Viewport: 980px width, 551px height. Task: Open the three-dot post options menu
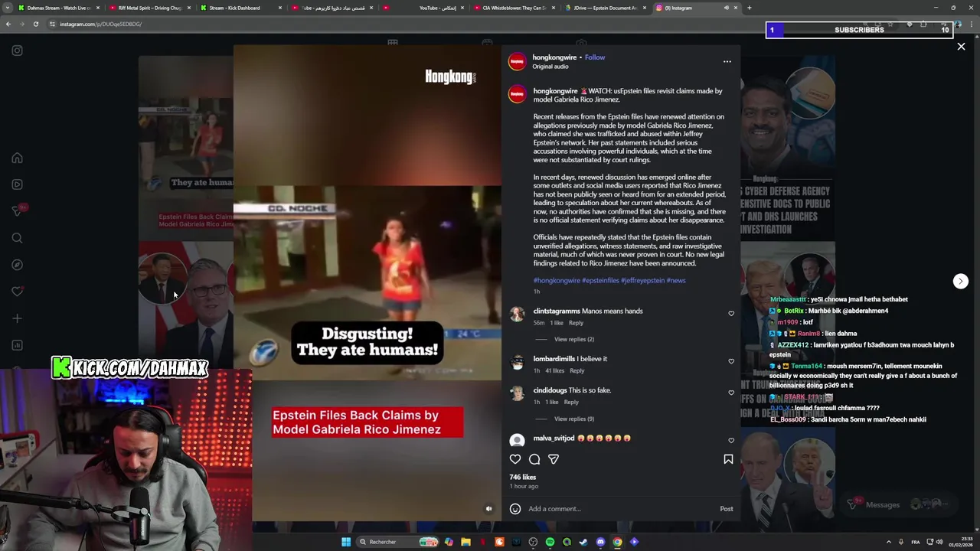click(727, 61)
